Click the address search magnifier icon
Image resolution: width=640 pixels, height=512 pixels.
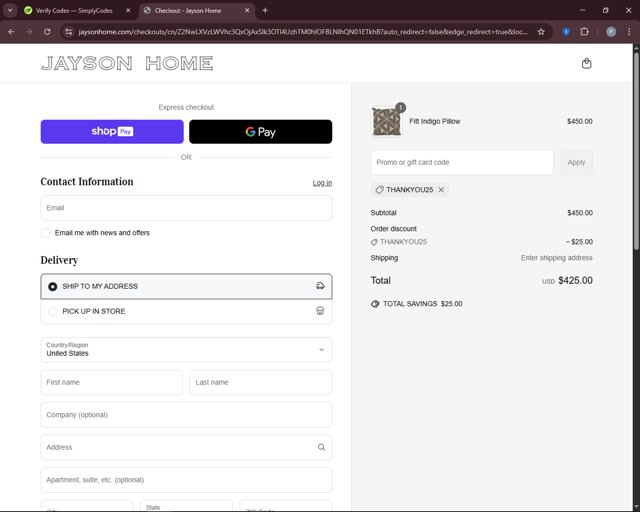322,447
